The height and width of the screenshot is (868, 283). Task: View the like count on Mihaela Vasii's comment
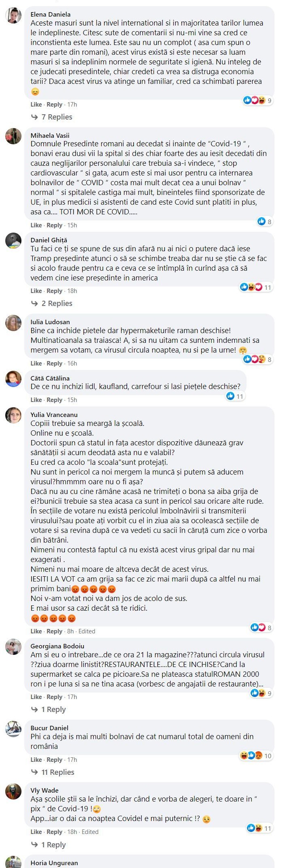coord(269,221)
